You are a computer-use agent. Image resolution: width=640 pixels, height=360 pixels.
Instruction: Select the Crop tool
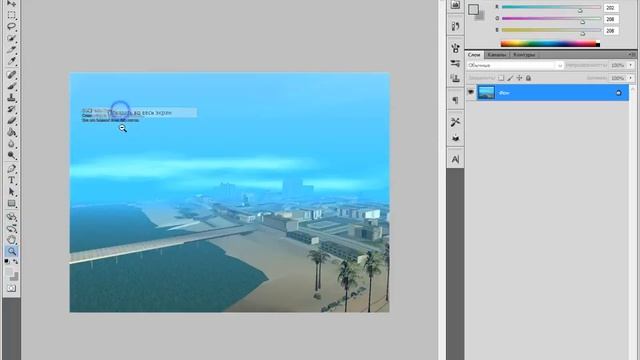[11, 50]
